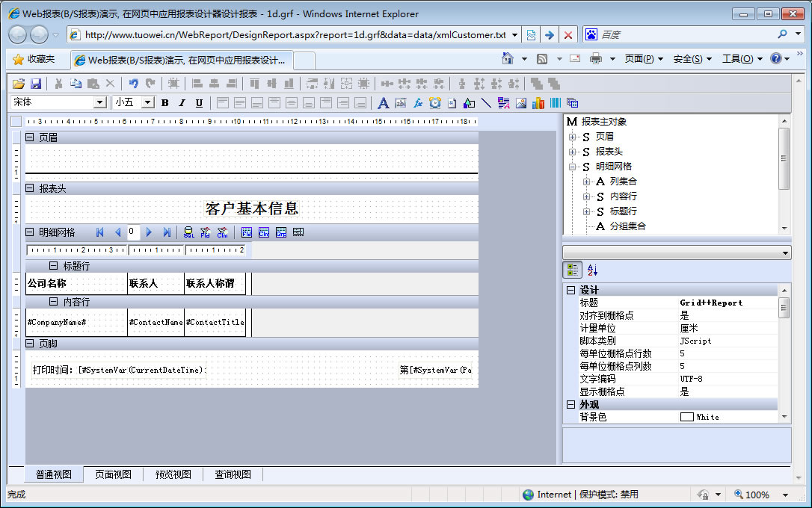Select the chart insertion tool
The width and height of the screenshot is (812, 508).
point(538,103)
